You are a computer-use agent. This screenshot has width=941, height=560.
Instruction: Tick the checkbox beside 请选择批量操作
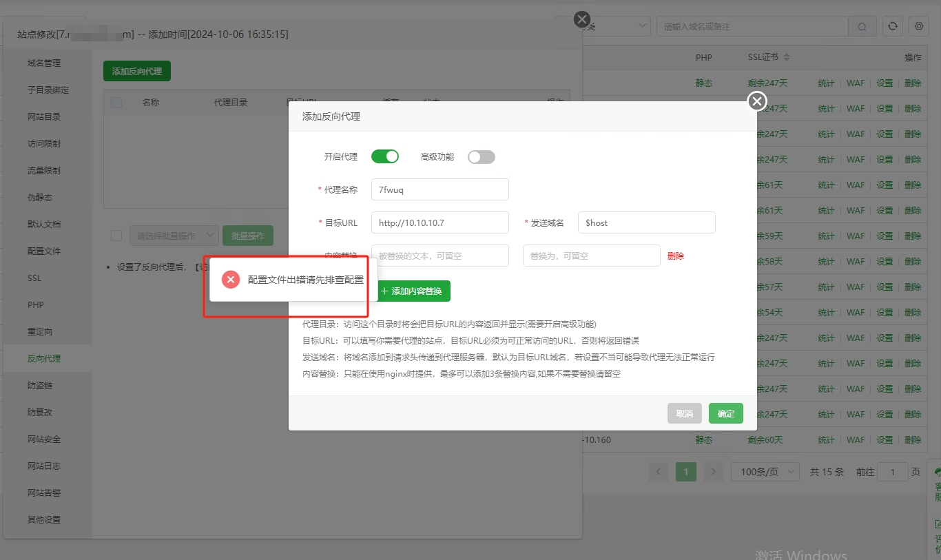(116, 236)
